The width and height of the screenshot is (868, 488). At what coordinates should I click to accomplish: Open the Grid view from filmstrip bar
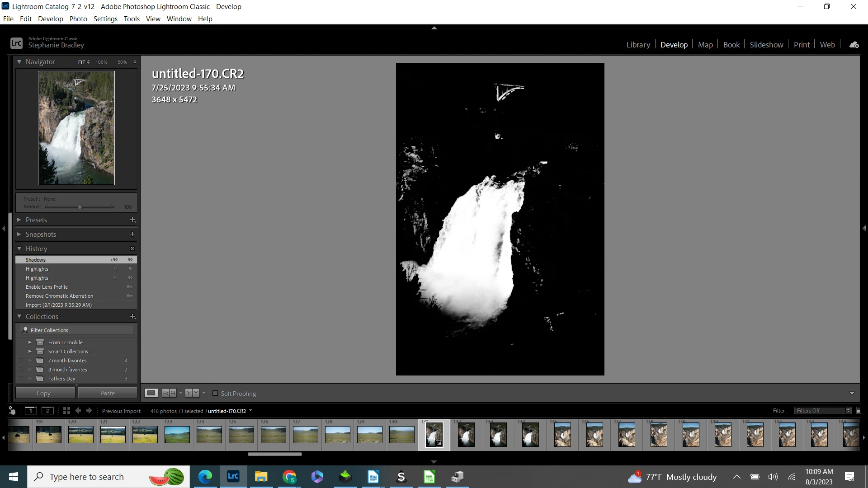point(66,411)
